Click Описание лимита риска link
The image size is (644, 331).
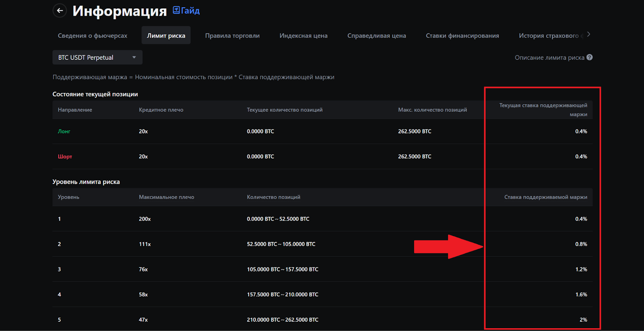pos(549,58)
